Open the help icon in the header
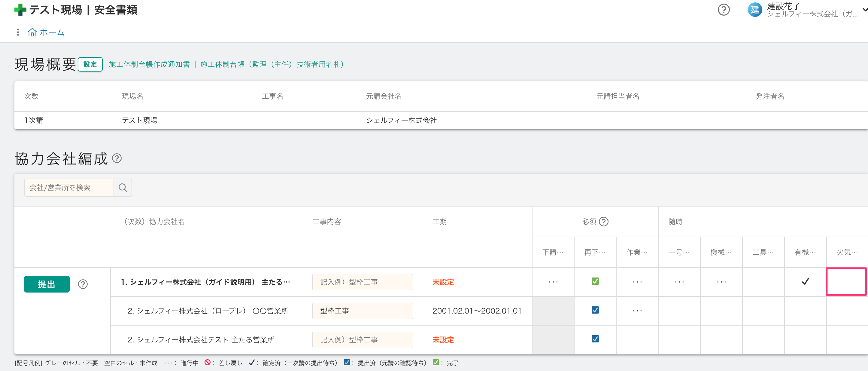This screenshot has width=868, height=371. [724, 10]
